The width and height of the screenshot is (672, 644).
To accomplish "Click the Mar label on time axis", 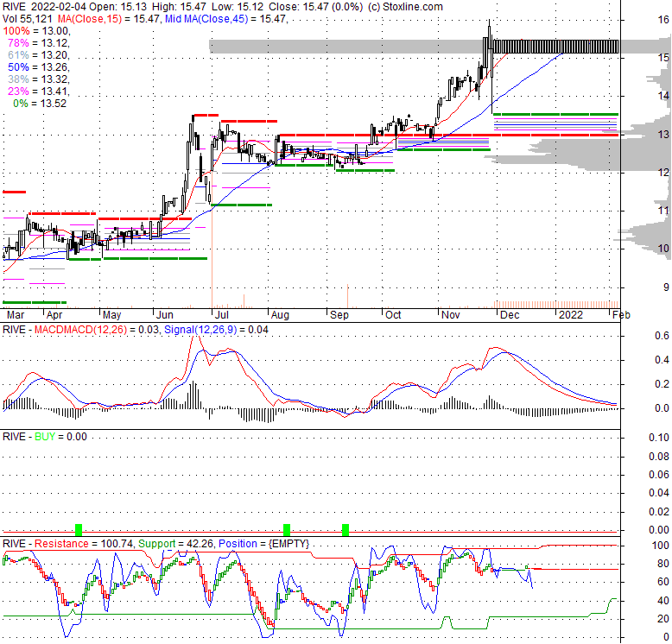I will point(16,315).
